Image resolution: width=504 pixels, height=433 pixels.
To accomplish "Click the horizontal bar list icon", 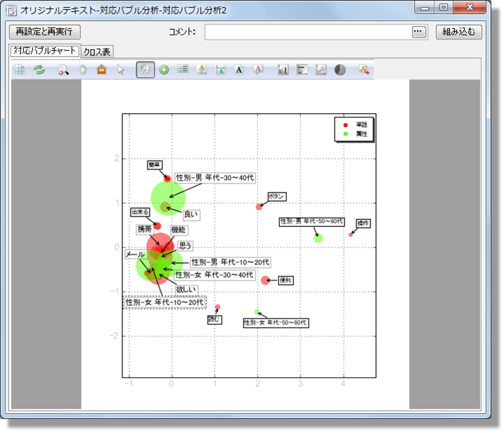I will [x=302, y=70].
